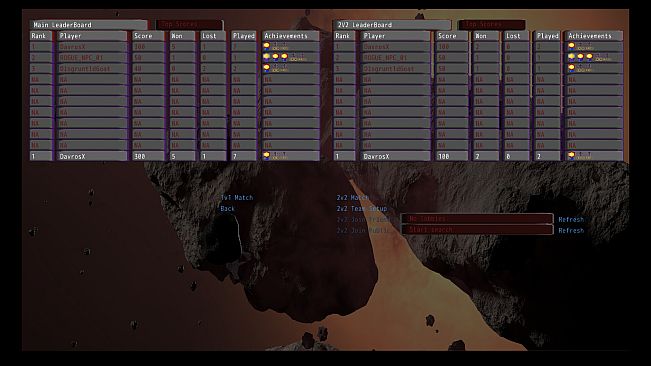This screenshot has height=366, width=651.
Task: Click Player column header in 2V2 LeaderBoard
Action: click(x=396, y=36)
